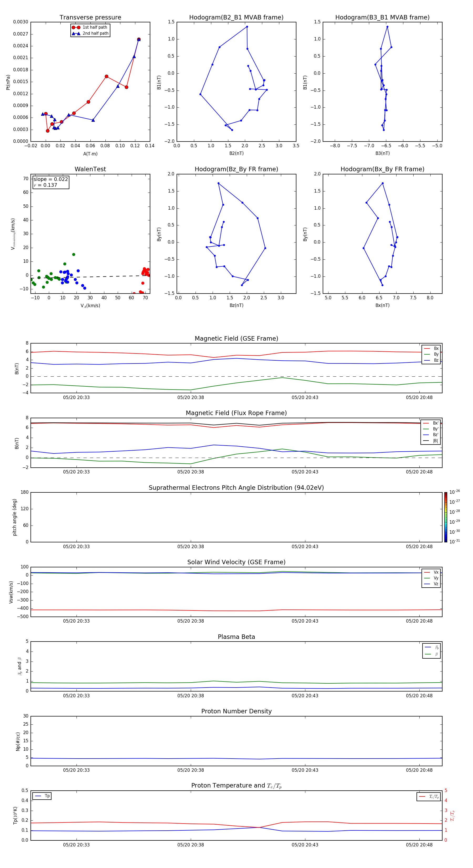Select the |B| entry in Flux Rope legend
Image resolution: width=473 pixels, height=868 pixels.
click(x=431, y=441)
